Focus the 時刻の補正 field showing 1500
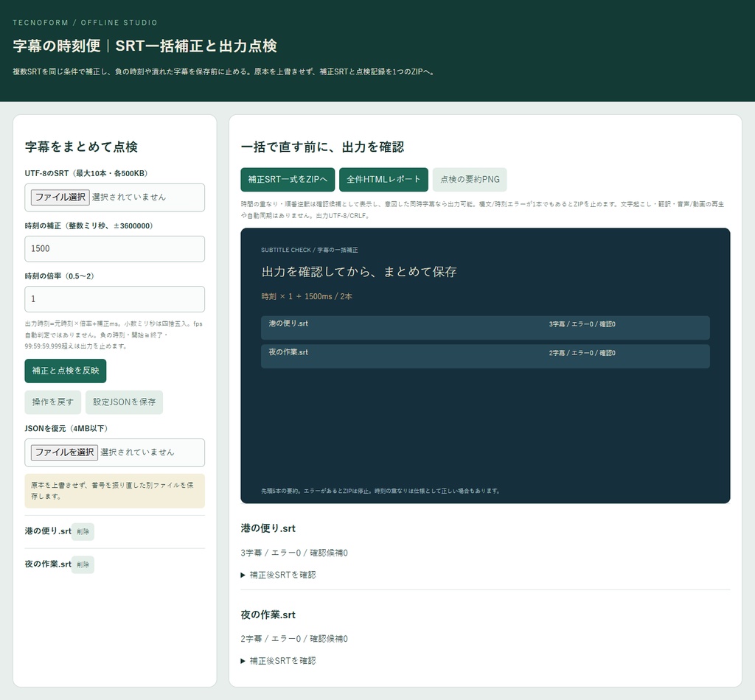This screenshot has width=755, height=700. coord(114,249)
